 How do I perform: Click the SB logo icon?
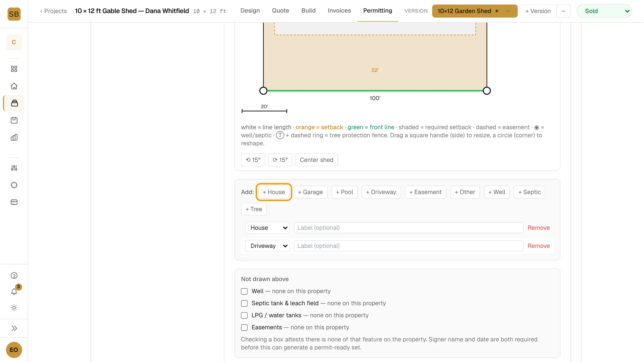pos(14,14)
